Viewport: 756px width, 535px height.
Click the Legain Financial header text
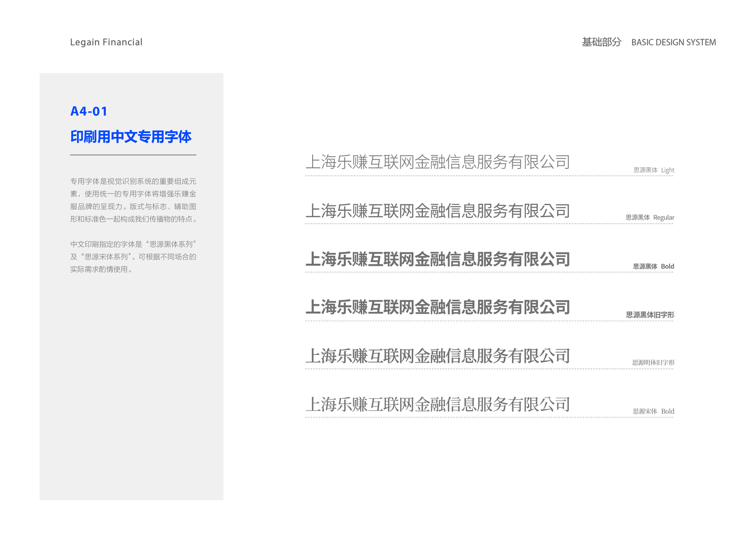point(106,42)
